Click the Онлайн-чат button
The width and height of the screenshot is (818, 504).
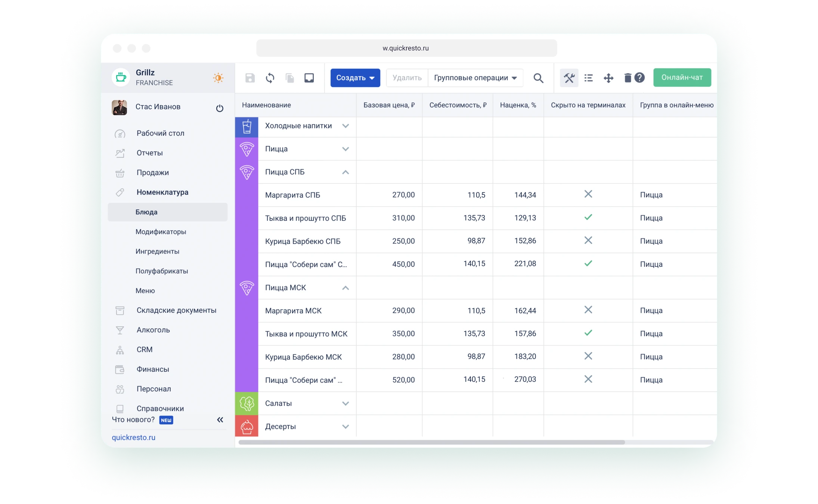click(682, 78)
